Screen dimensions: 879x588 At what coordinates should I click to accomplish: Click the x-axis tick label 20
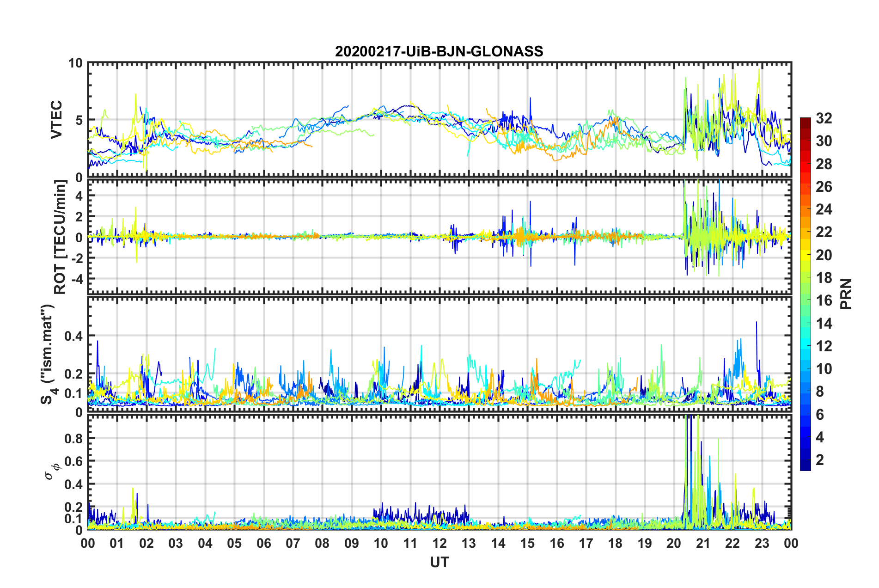[x=674, y=543]
